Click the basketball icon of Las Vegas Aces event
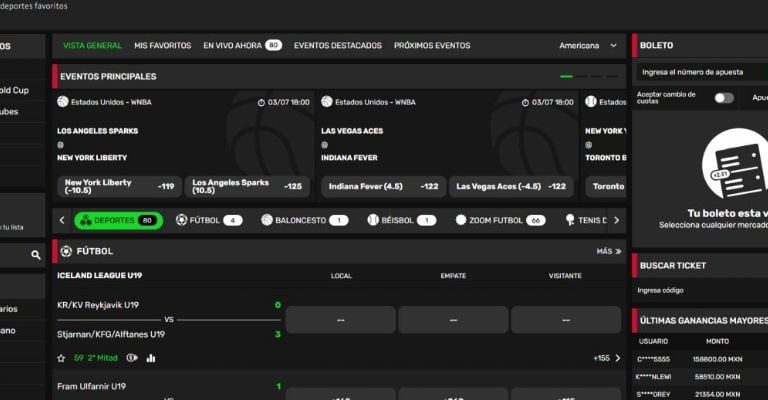Viewport: 768px width, 400px height. click(x=327, y=102)
